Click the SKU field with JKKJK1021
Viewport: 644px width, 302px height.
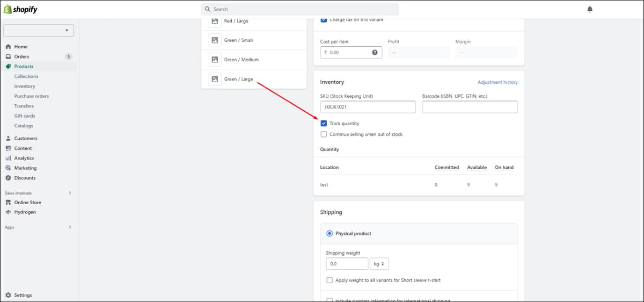coord(368,107)
